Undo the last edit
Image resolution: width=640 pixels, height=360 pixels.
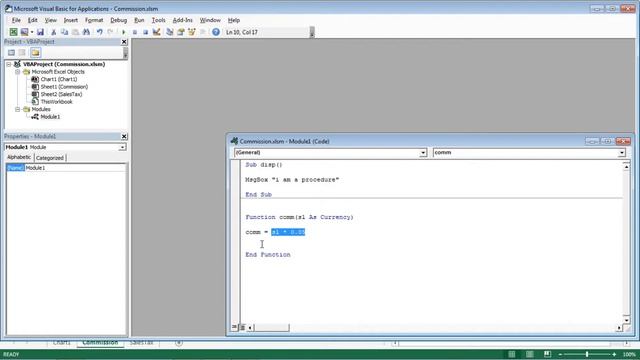pyautogui.click(x=99, y=32)
